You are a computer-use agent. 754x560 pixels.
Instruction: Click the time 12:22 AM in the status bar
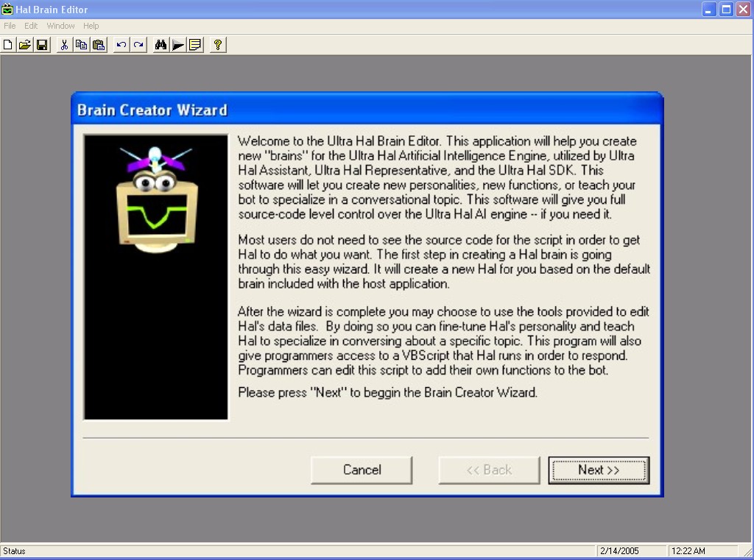tap(688, 551)
